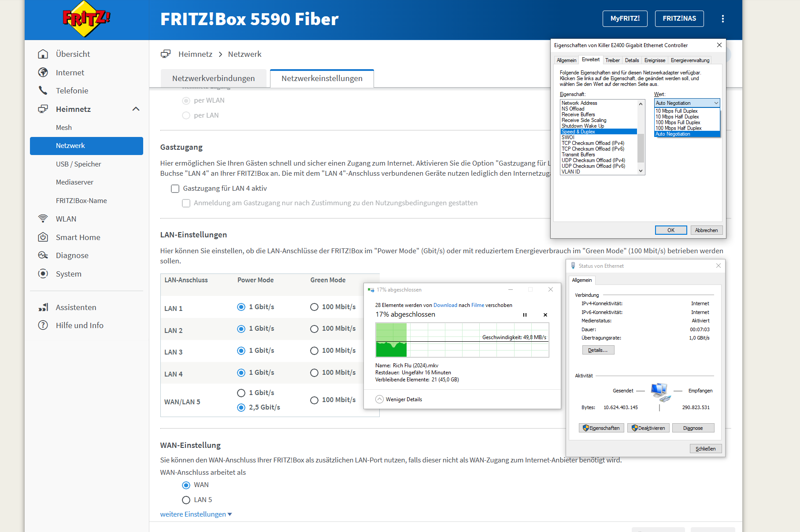The image size is (800, 532).
Task: Click OK in Eigenschaften dialog
Action: click(x=671, y=230)
